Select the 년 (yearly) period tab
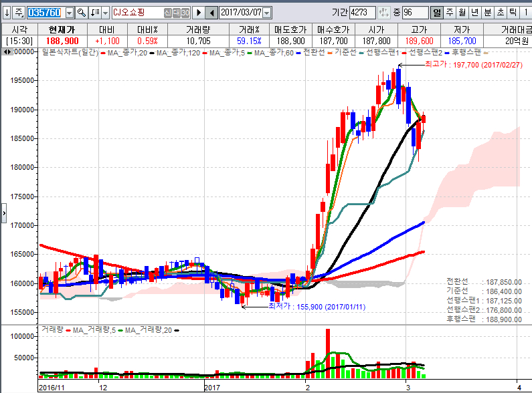 coord(474,13)
